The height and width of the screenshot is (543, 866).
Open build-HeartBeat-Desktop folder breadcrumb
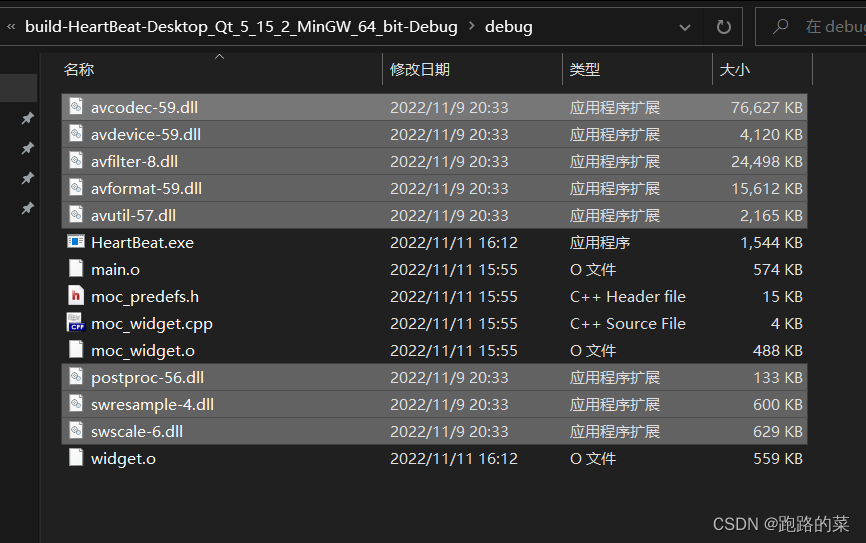click(241, 27)
